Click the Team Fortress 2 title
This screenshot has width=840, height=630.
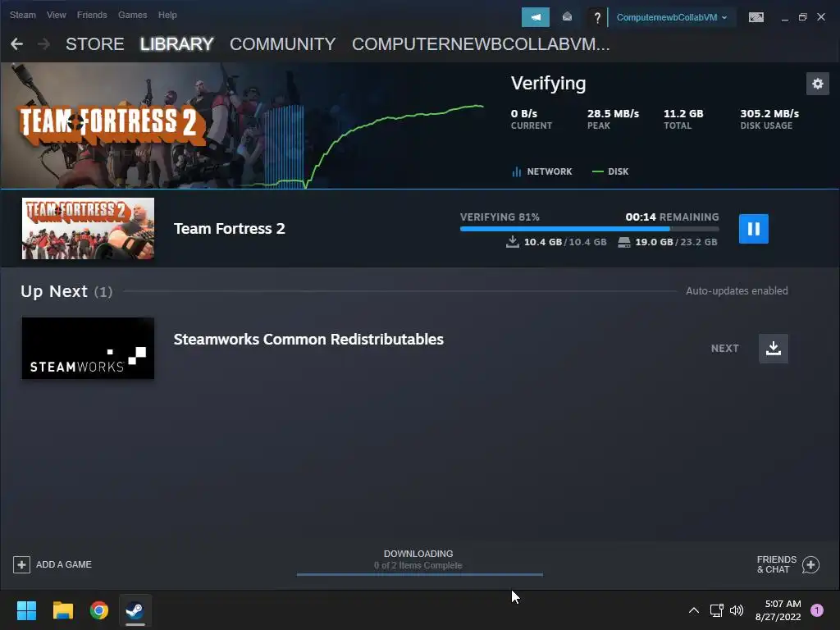pos(230,229)
